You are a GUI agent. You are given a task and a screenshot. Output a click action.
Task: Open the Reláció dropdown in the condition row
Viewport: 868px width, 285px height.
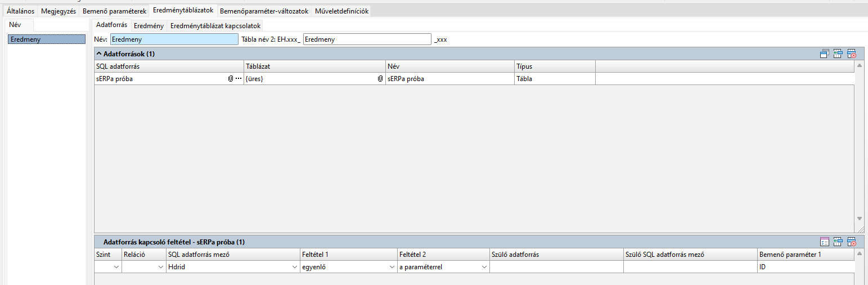[160, 268]
